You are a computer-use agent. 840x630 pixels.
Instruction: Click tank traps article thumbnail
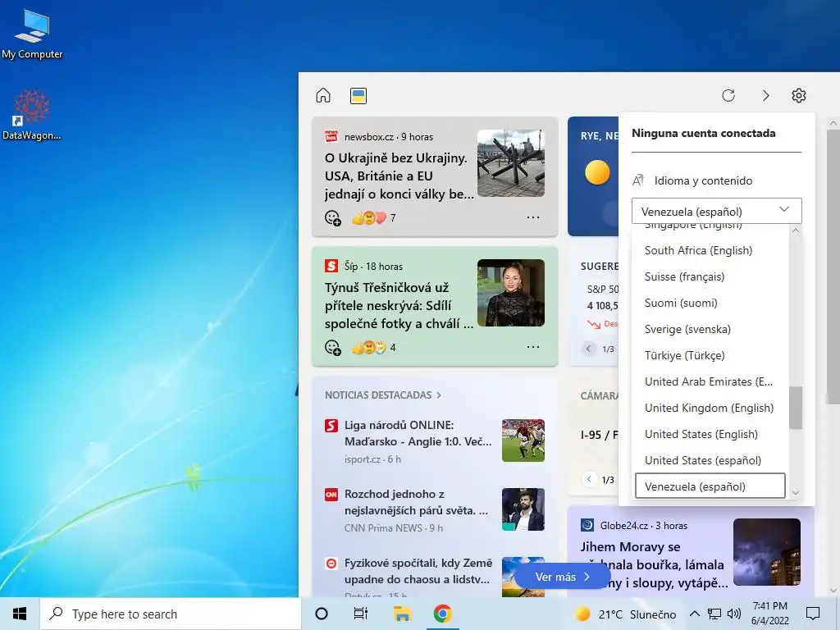coord(511,163)
